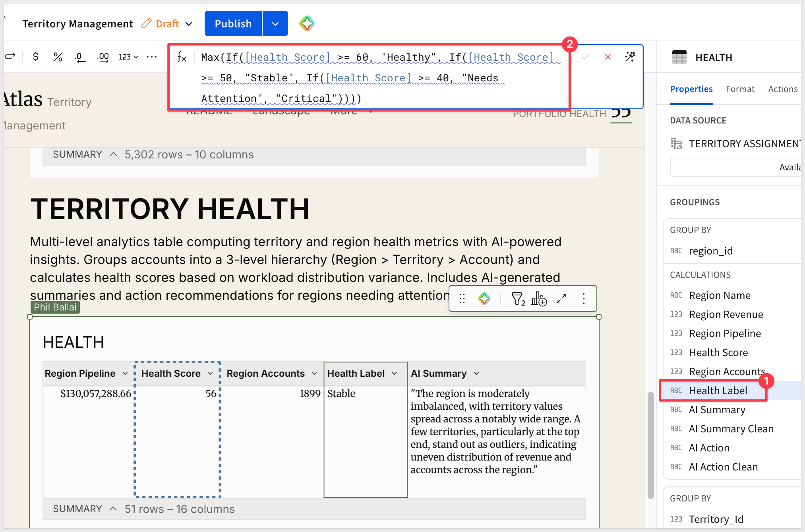Select Region Revenue calculation
The width and height of the screenshot is (805, 532).
[x=726, y=314]
